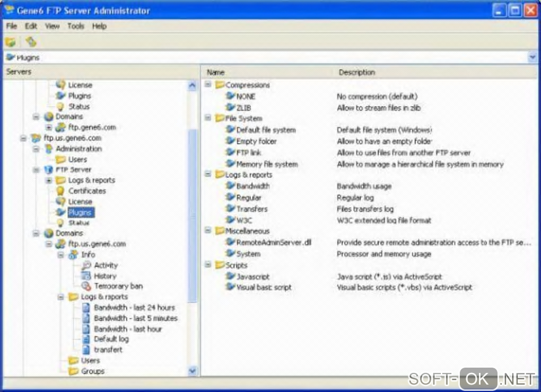541x392 pixels.
Task: Open the Default log entry
Action: point(111,340)
